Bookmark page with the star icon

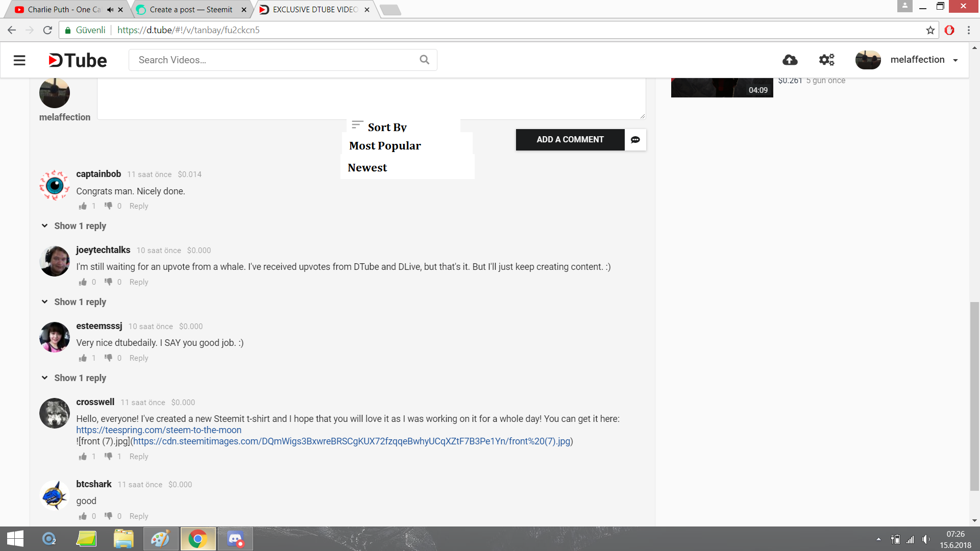(x=930, y=30)
